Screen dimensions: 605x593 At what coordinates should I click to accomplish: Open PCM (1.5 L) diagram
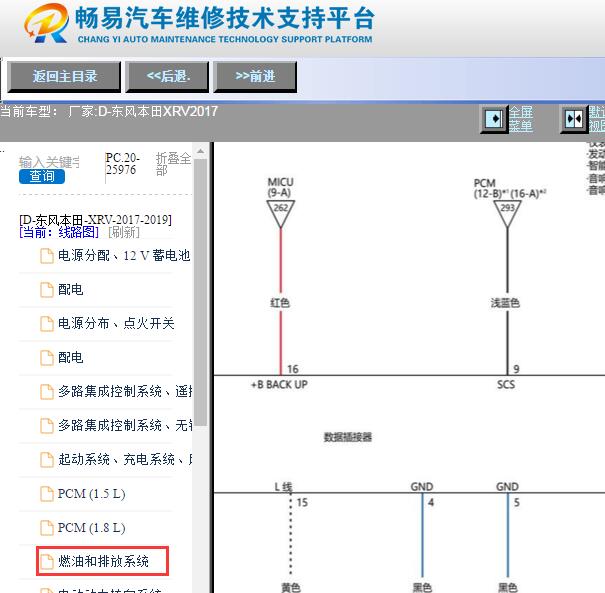(x=91, y=493)
